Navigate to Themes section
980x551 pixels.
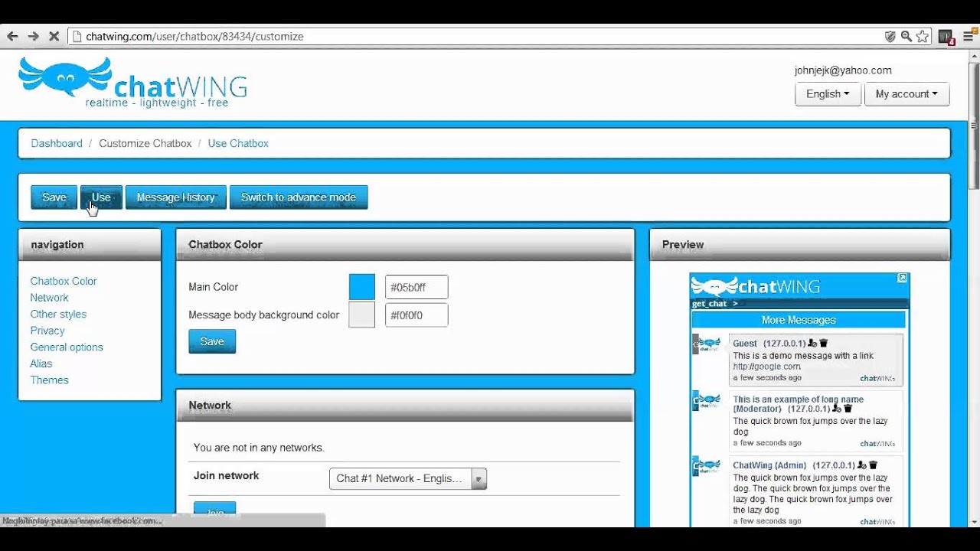point(49,380)
